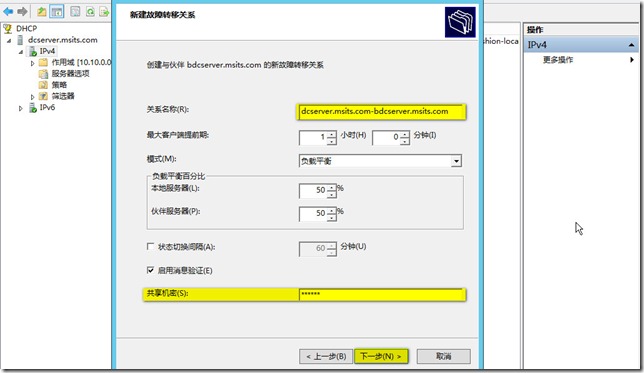
Task: Open the 模式 mode dropdown
Action: 456,161
